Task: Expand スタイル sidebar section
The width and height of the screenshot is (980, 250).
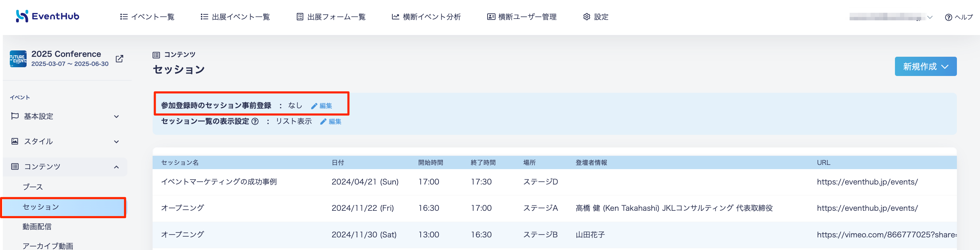Action: [117, 141]
